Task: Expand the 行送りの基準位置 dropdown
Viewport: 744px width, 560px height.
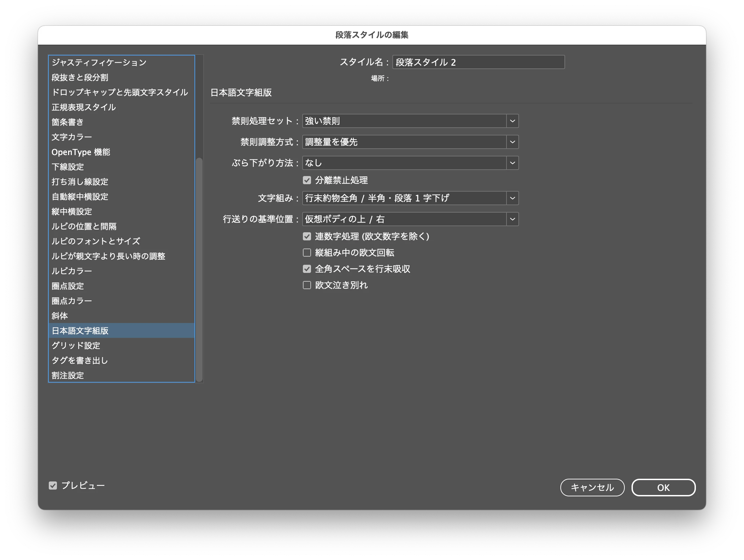Action: point(410,219)
